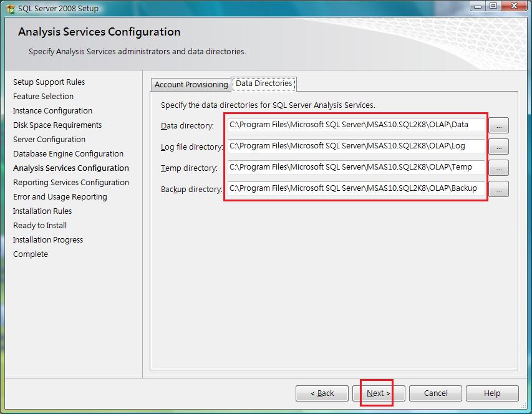The height and width of the screenshot is (414, 532).
Task: Select Reporting Services Configuration step
Action: 71,183
